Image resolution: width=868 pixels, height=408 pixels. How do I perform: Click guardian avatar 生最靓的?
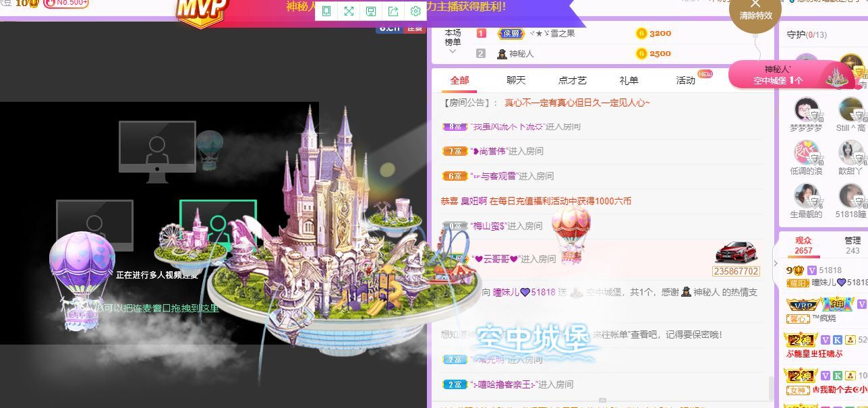coord(806,196)
